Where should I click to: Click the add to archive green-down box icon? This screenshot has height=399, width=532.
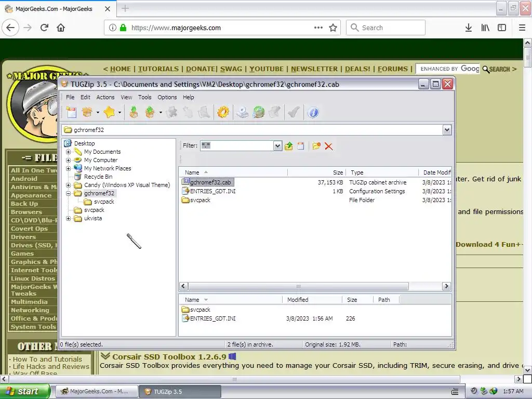pos(134,112)
